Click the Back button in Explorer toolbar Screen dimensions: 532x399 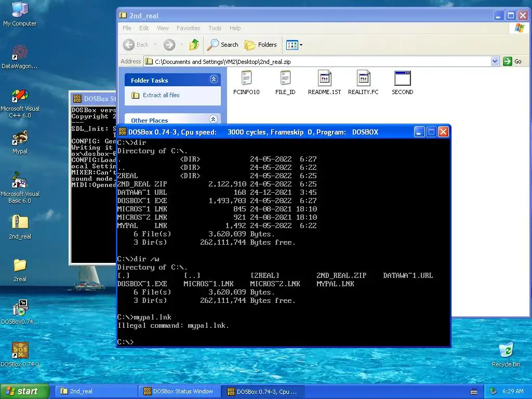(136, 45)
